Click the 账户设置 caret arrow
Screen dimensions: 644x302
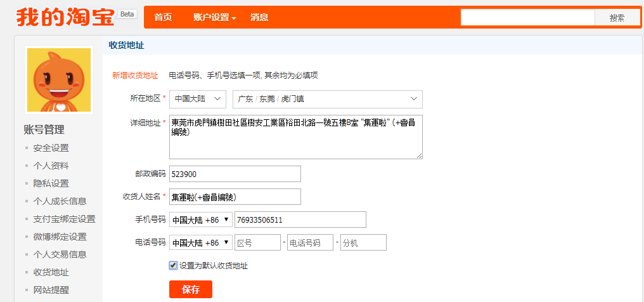[x=234, y=18]
